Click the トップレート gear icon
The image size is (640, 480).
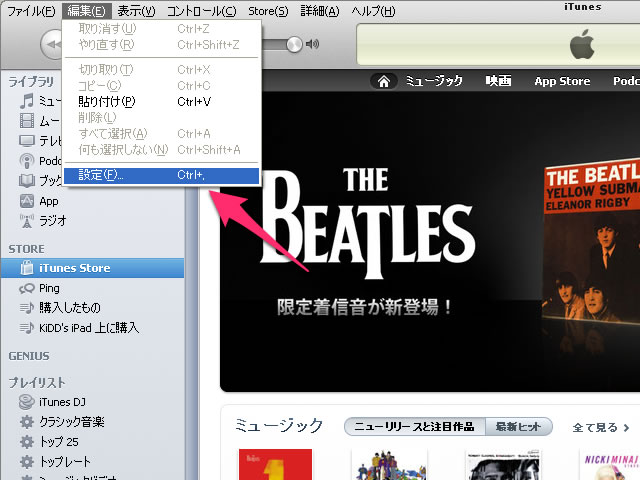(x=27, y=462)
